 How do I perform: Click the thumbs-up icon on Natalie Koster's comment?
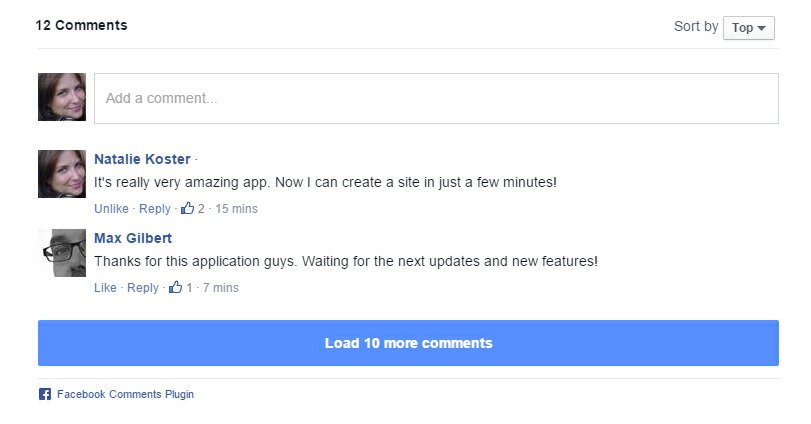[x=187, y=208]
